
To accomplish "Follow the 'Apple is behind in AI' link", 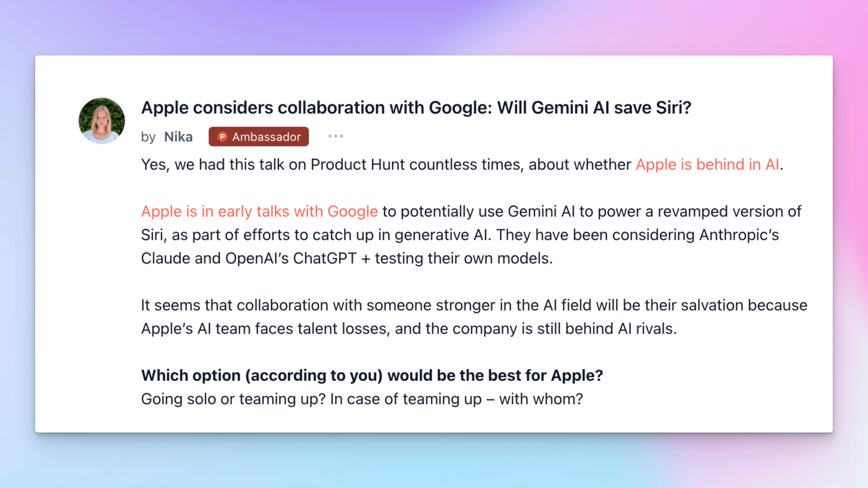I will pyautogui.click(x=708, y=164).
